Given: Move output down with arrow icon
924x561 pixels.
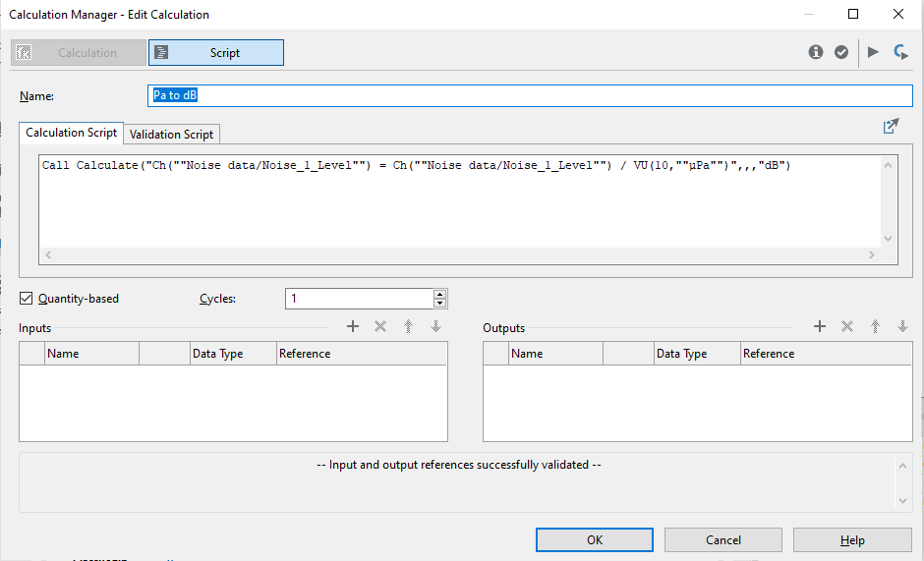Looking at the screenshot, I should (902, 327).
